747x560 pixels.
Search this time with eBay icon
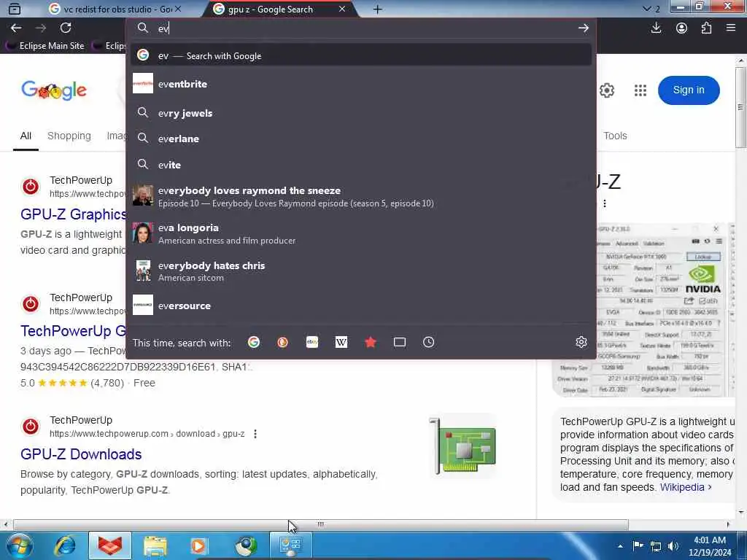pyautogui.click(x=312, y=342)
